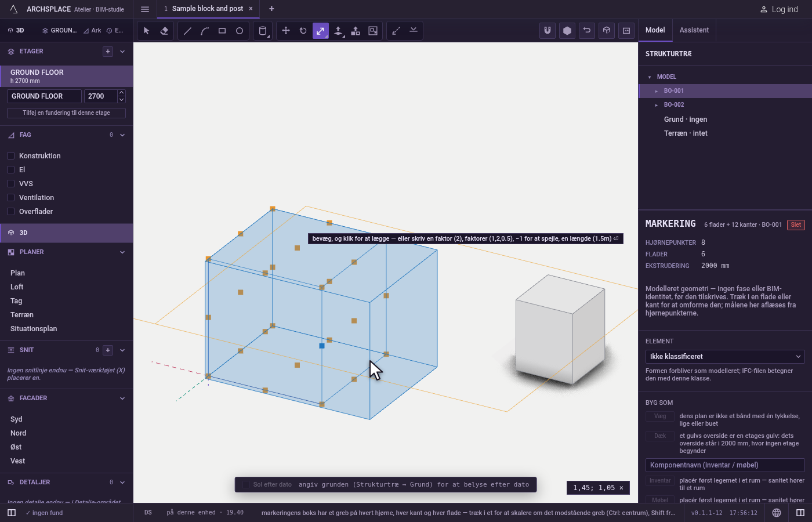
Task: Toggle the 'Sol efter dato' checkbox
Action: pyautogui.click(x=246, y=484)
